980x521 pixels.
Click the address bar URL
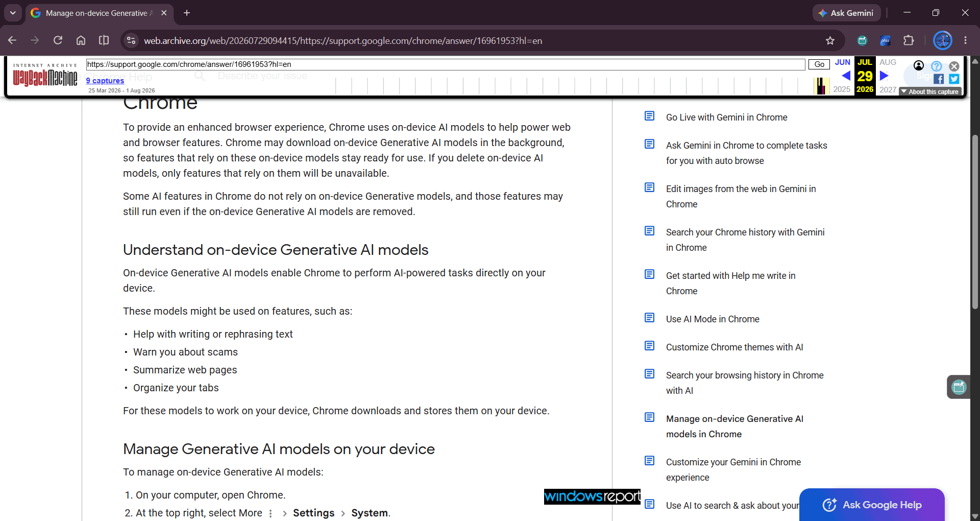343,40
